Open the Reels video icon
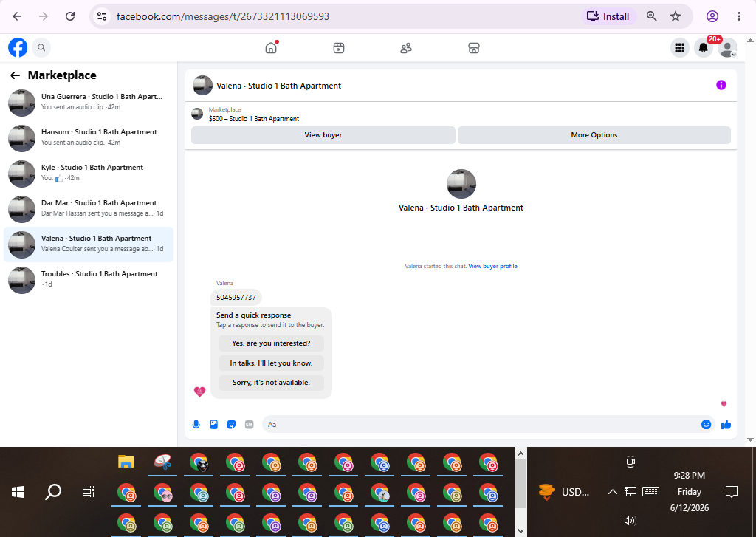Image resolution: width=756 pixels, height=537 pixels. [339, 48]
